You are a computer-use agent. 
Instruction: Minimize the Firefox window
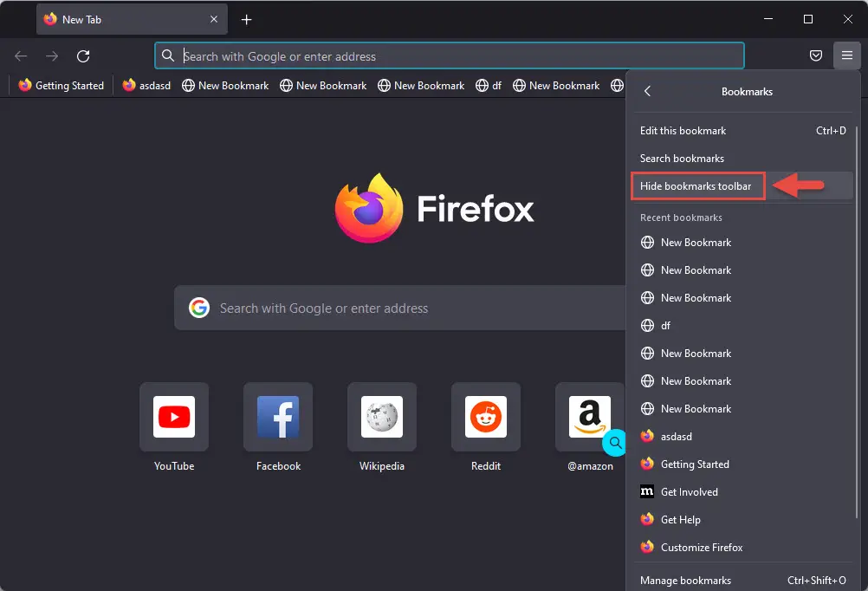tap(768, 19)
